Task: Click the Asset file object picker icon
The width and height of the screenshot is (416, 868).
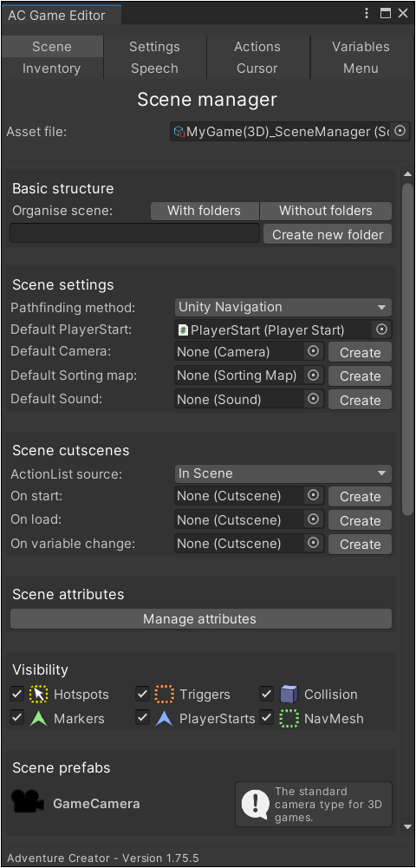Action: click(400, 131)
